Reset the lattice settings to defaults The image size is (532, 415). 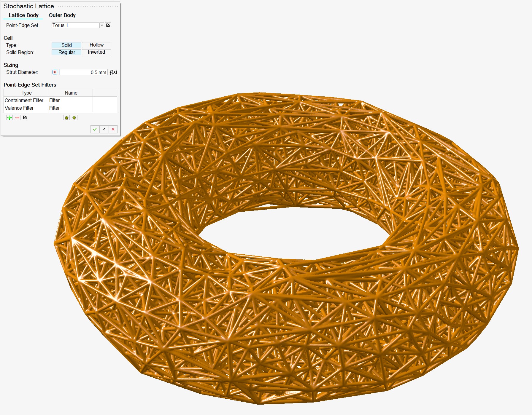pyautogui.click(x=104, y=129)
